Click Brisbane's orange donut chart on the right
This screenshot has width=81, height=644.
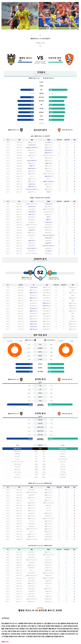[66, 350]
